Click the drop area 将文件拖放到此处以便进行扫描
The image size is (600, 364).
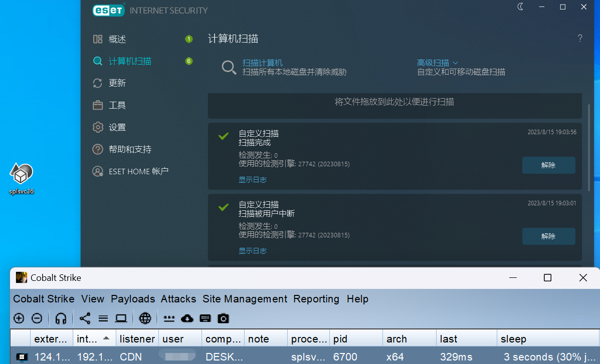(x=394, y=106)
